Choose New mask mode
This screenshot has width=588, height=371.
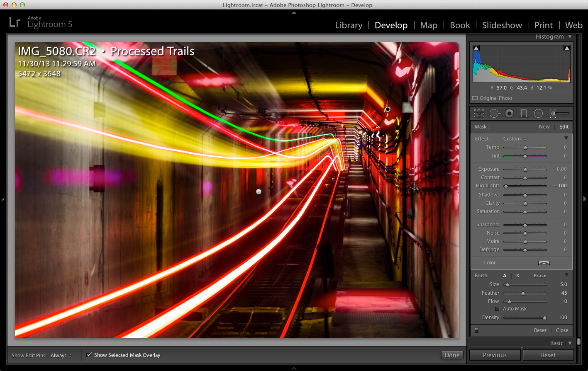pyautogui.click(x=544, y=127)
